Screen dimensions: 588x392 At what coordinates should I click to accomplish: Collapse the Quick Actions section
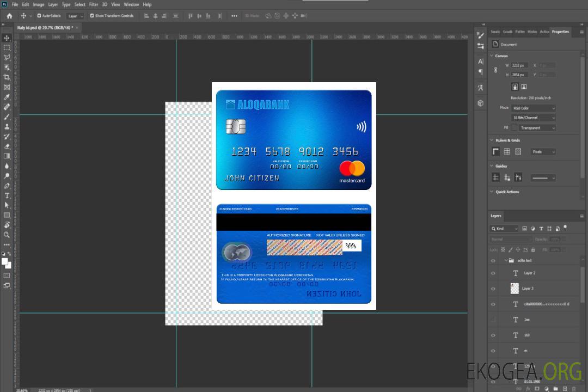pos(492,192)
